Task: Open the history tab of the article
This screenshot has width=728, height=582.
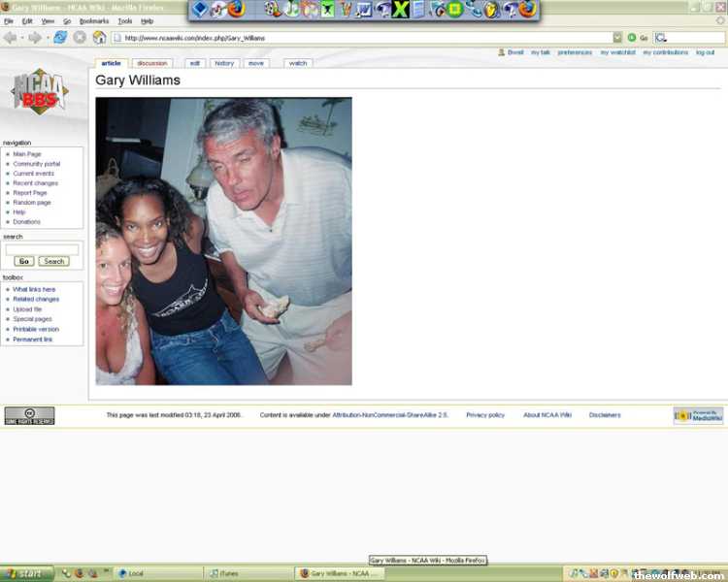Action: 224,63
